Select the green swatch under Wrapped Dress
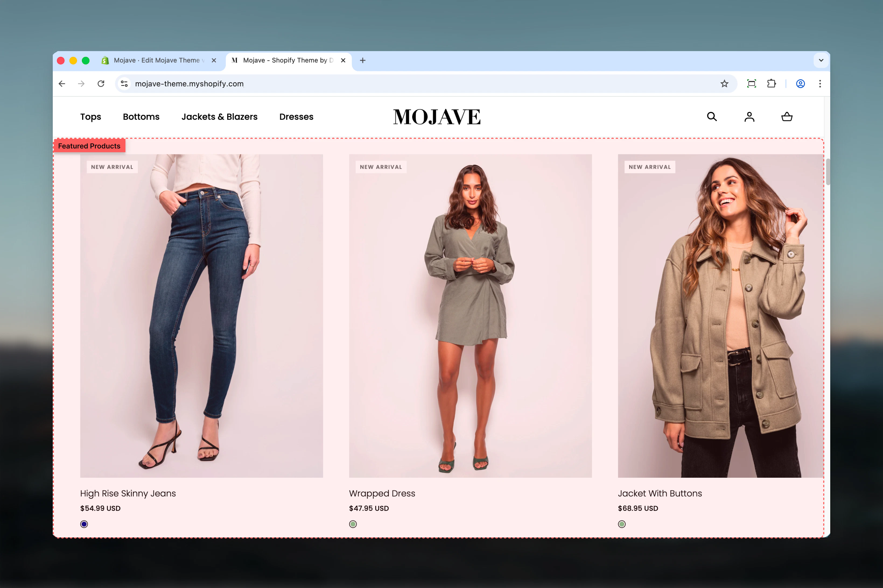 pyautogui.click(x=353, y=524)
